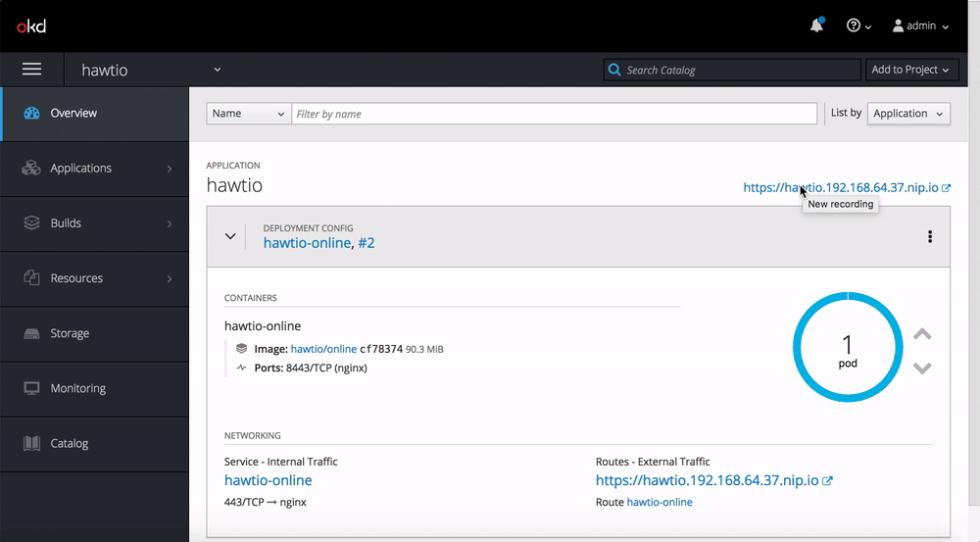Open the Add to Project dropdown
Screen dimensions: 980x542
910,70
